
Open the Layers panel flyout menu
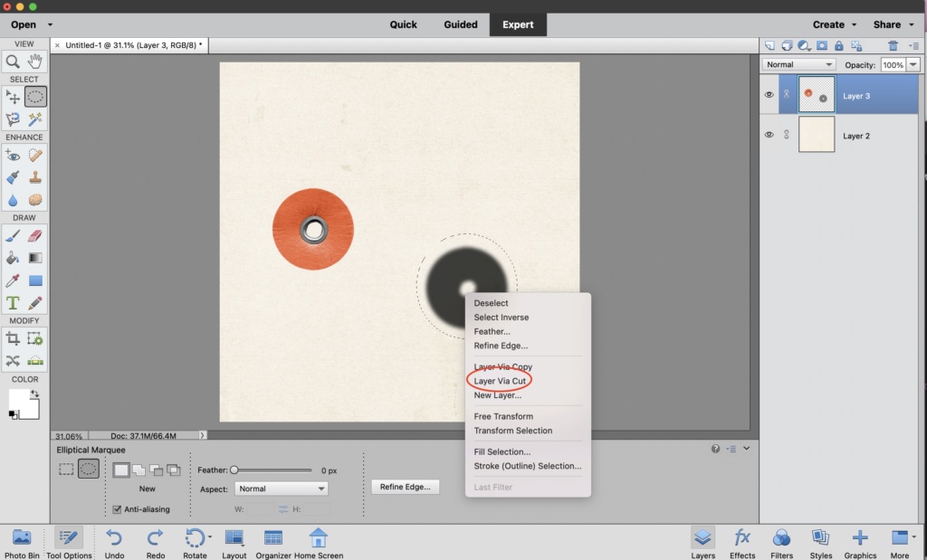tap(914, 45)
